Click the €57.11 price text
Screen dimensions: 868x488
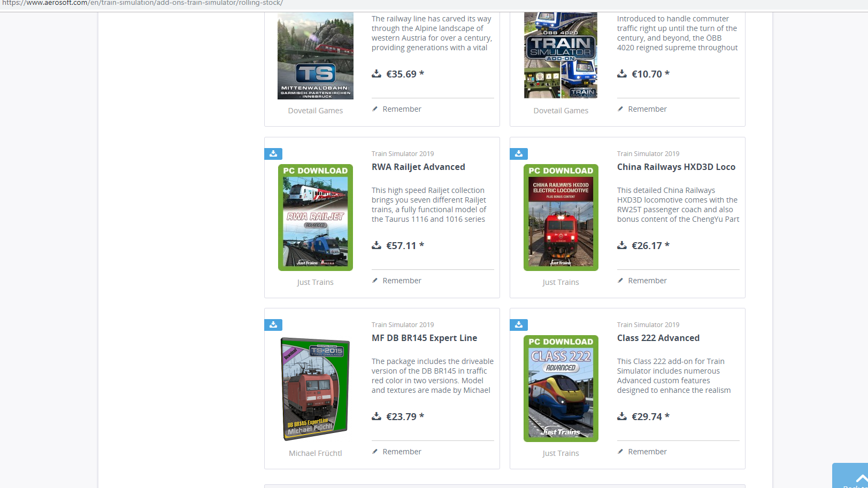(405, 245)
